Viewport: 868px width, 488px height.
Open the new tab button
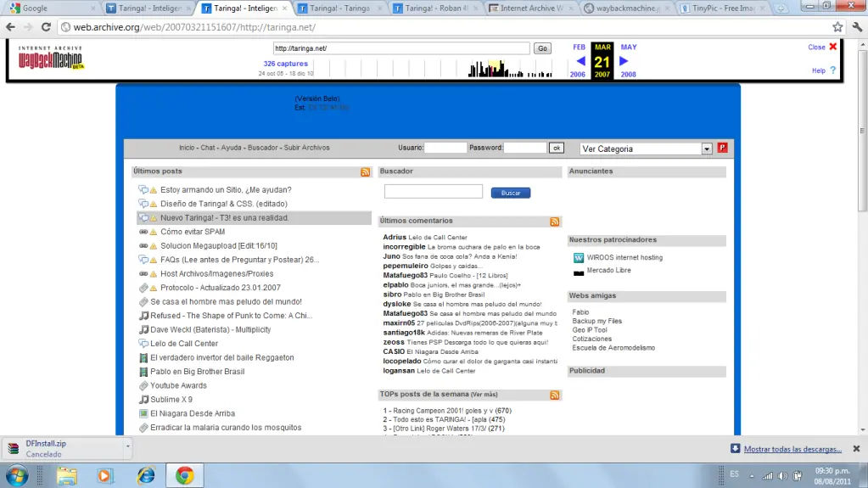[x=781, y=8]
